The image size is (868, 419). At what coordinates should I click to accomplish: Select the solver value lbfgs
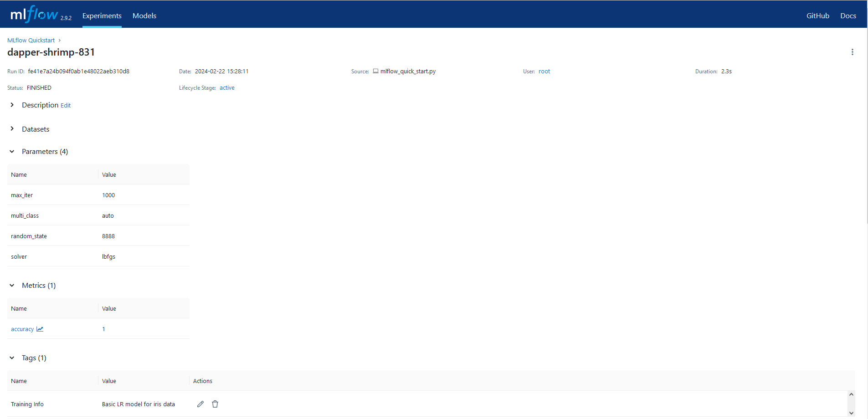pos(108,256)
